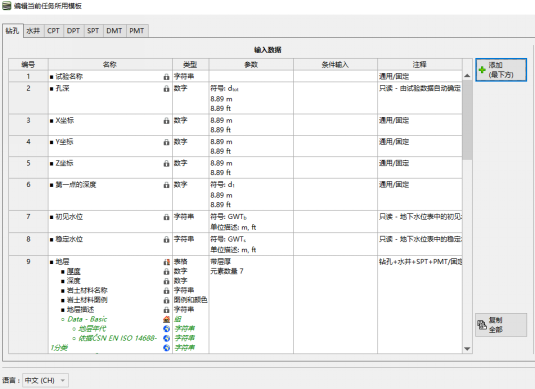Click lock icon on 试验名称 row
The width and height of the screenshot is (535, 389).
tap(166, 77)
